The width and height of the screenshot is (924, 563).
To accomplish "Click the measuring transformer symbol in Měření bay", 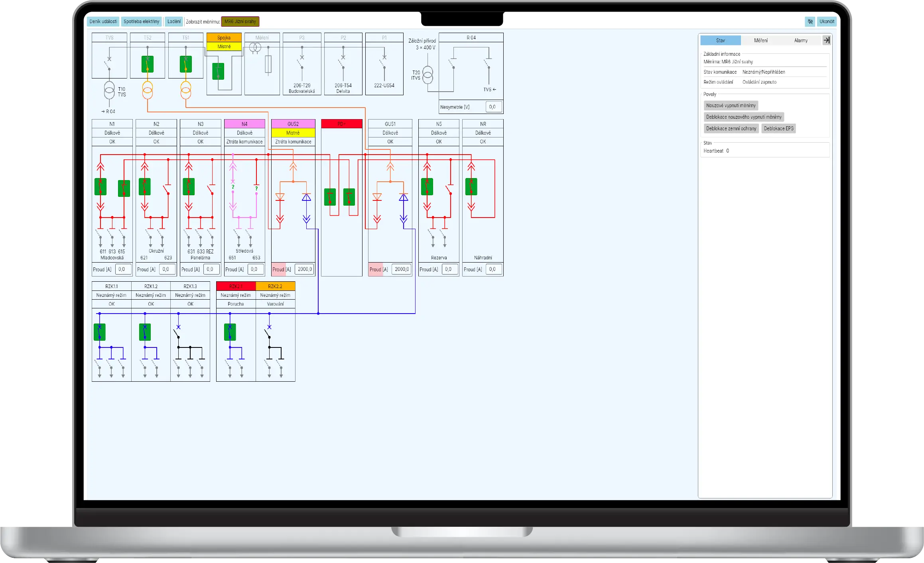I will (255, 48).
